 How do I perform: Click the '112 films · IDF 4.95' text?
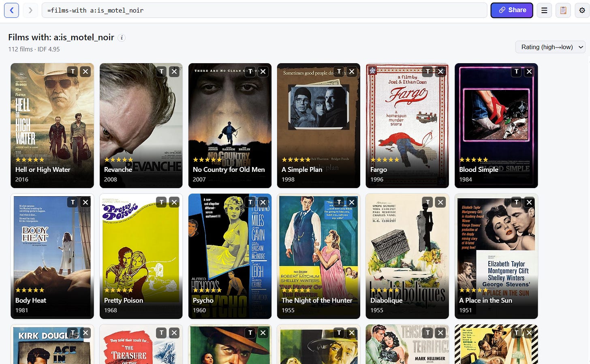coord(34,49)
